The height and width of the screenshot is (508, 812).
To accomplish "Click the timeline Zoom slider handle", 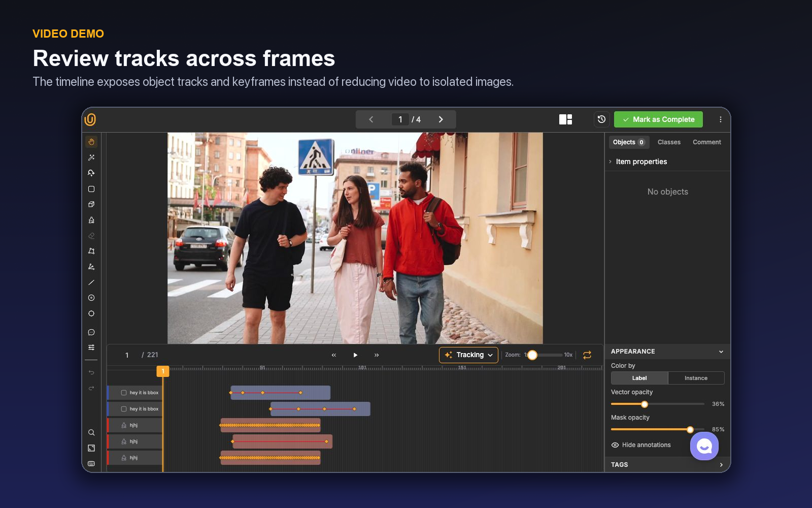I will [x=532, y=355].
